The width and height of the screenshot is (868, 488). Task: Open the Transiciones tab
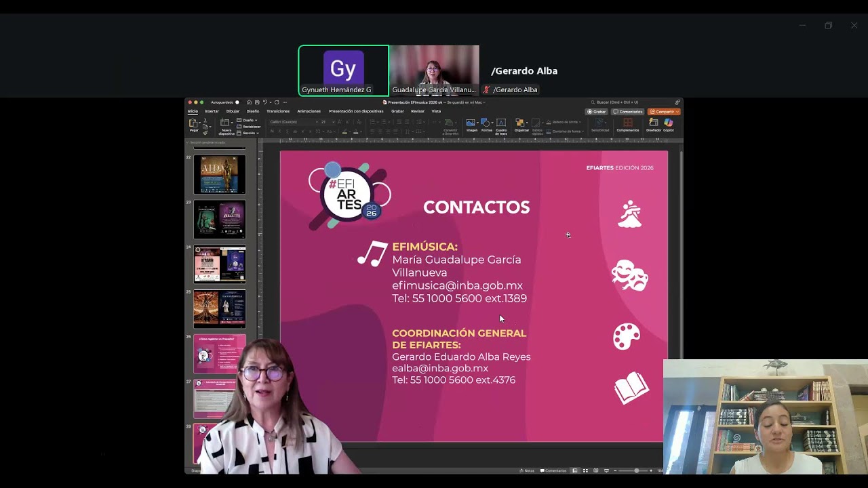coord(278,111)
